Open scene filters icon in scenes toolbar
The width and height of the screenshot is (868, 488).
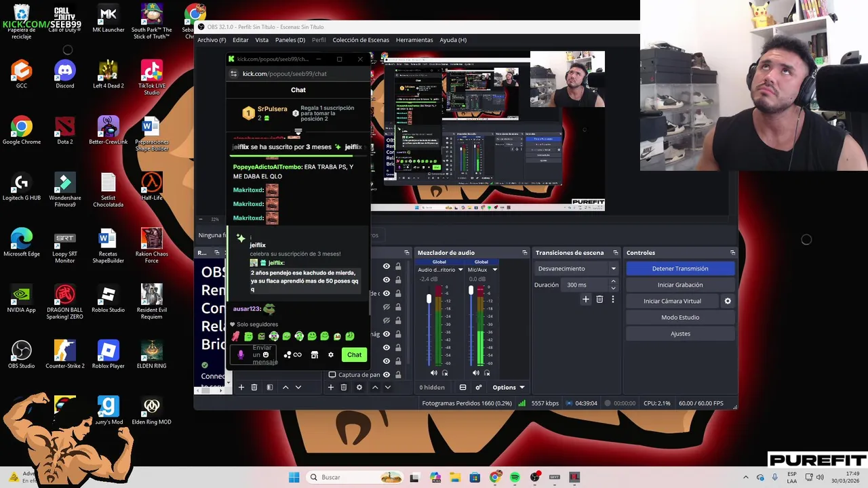(x=269, y=387)
